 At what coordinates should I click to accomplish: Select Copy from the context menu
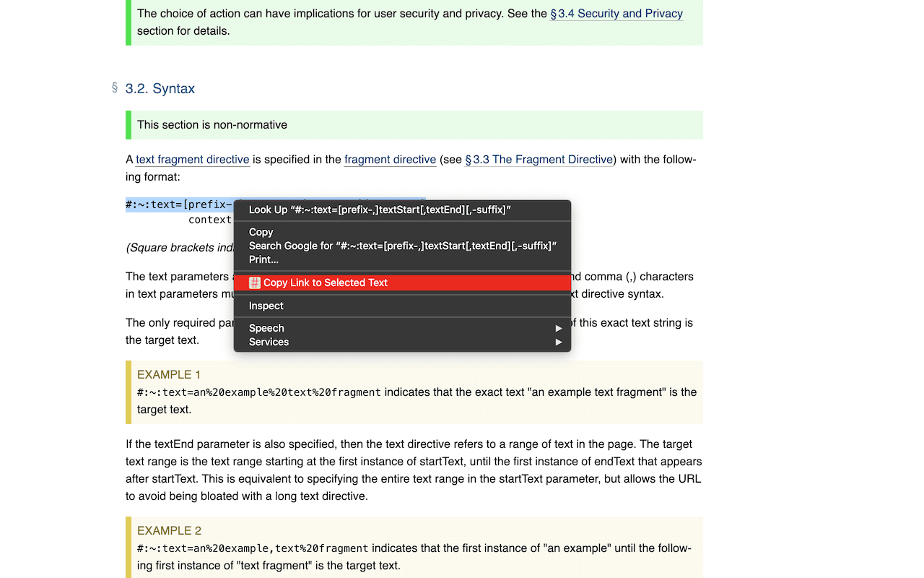point(261,232)
